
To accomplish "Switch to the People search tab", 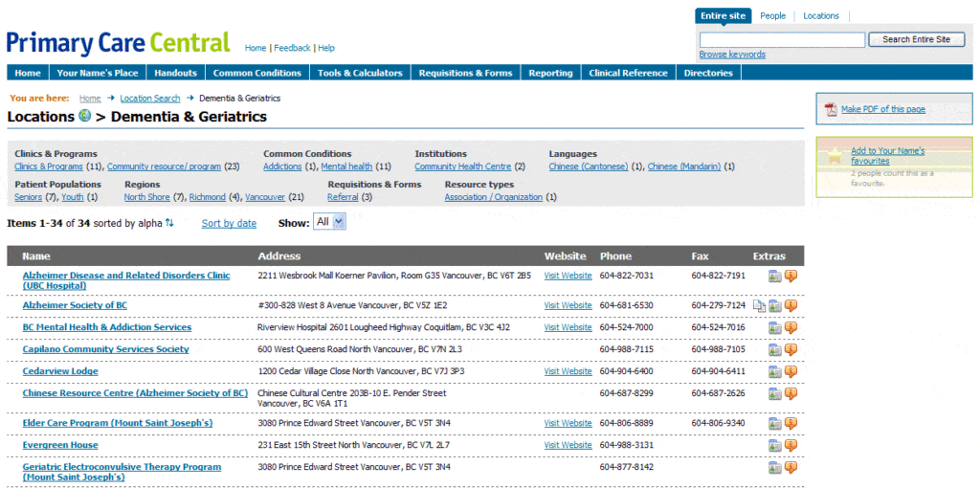I will pyautogui.click(x=773, y=16).
